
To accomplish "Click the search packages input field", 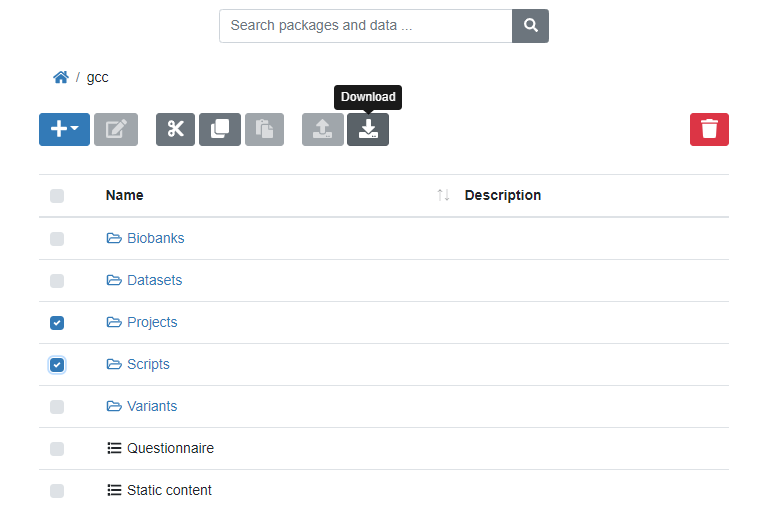I will [x=365, y=26].
